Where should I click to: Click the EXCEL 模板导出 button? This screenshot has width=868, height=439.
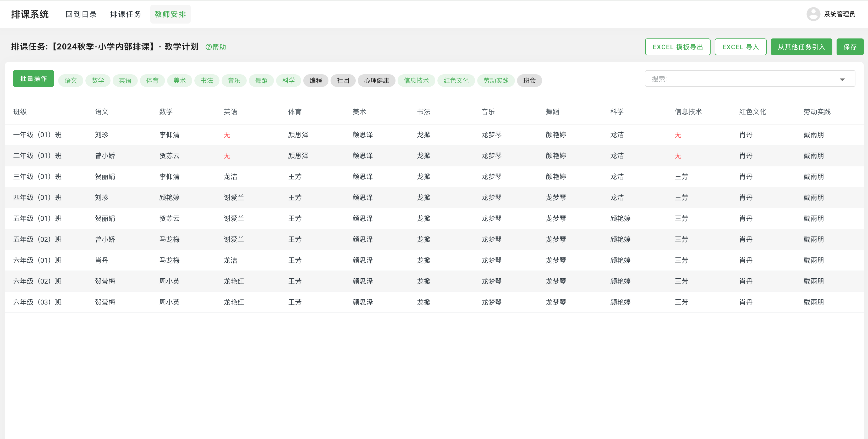click(x=677, y=47)
